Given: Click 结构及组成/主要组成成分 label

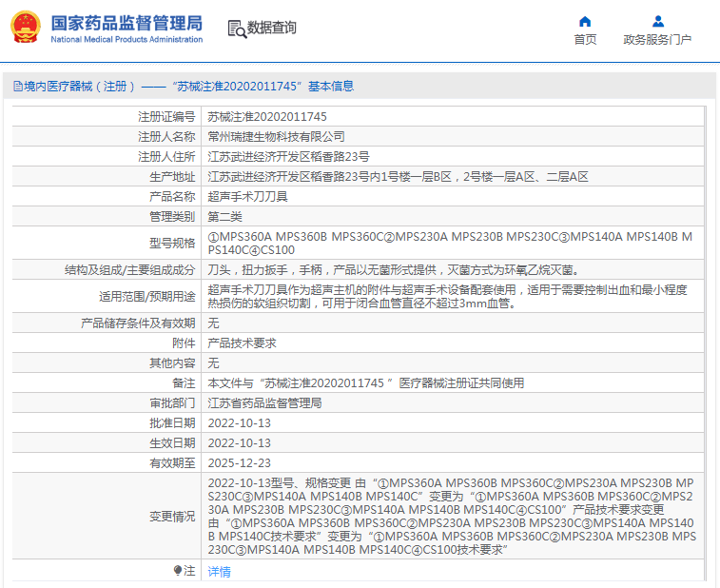Looking at the screenshot, I should 130,269.
